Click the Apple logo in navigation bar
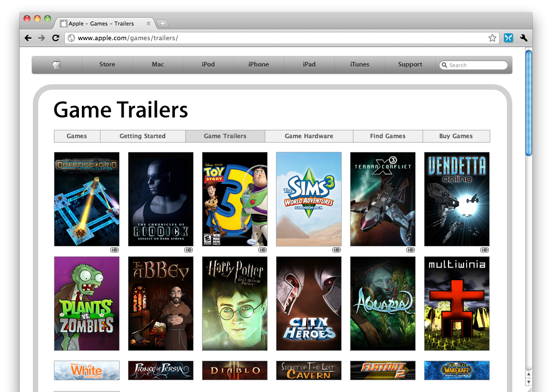 click(57, 65)
